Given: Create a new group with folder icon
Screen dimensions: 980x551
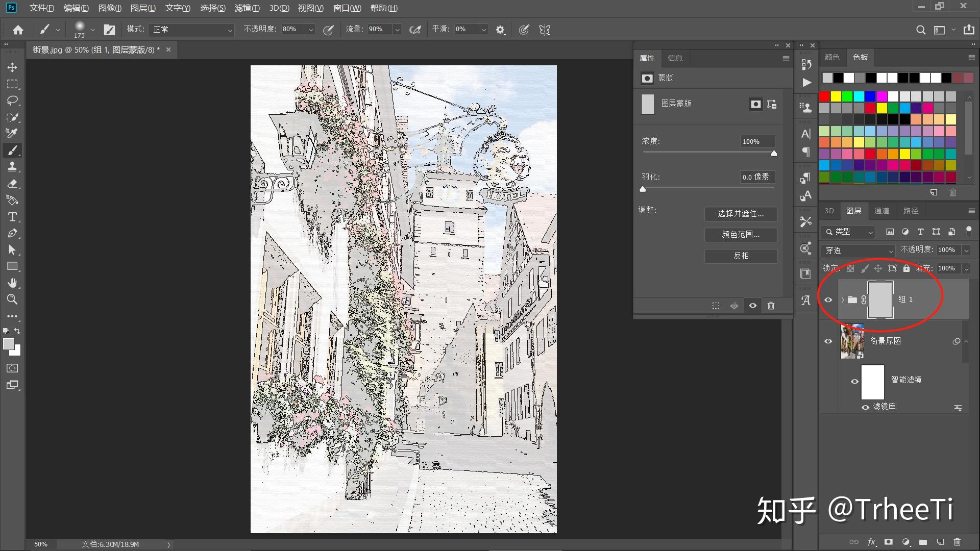Looking at the screenshot, I should [923, 542].
